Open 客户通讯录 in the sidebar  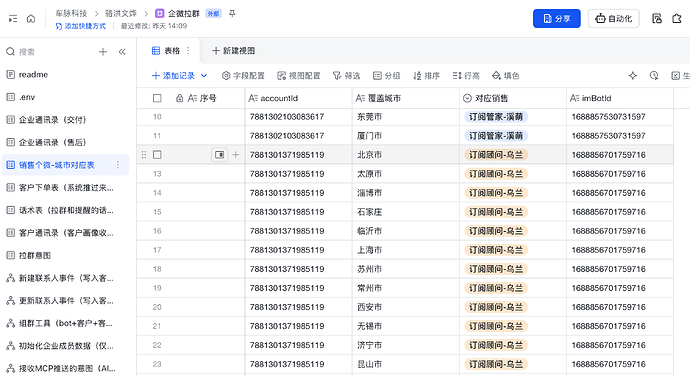pyautogui.click(x=65, y=233)
